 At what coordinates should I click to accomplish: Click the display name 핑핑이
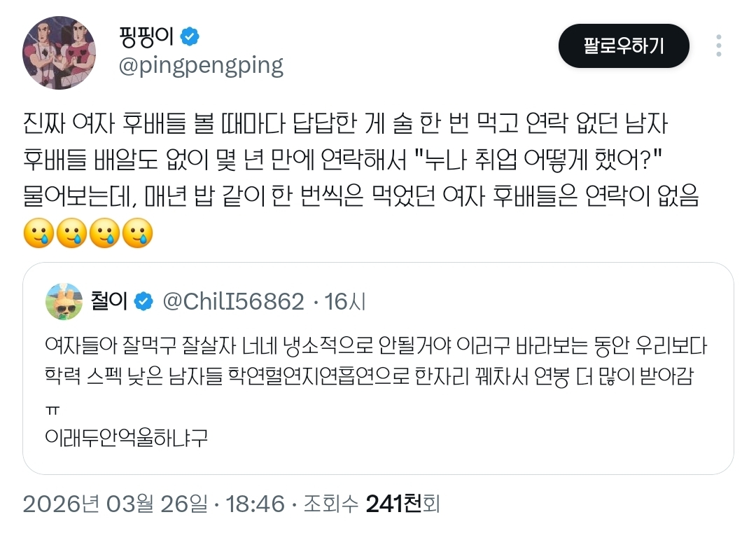[x=146, y=36]
